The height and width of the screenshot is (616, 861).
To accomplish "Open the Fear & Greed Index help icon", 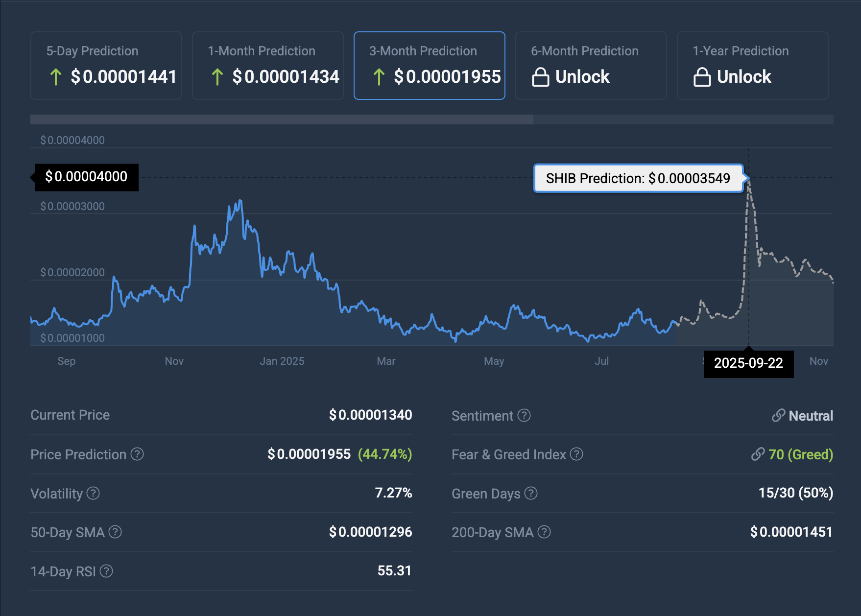I will tap(576, 454).
